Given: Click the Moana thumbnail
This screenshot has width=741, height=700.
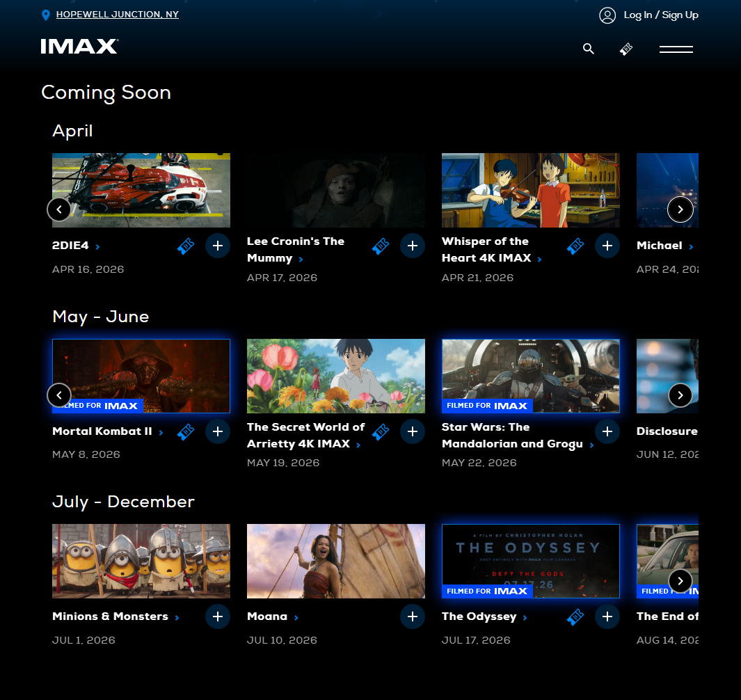Looking at the screenshot, I should [335, 561].
